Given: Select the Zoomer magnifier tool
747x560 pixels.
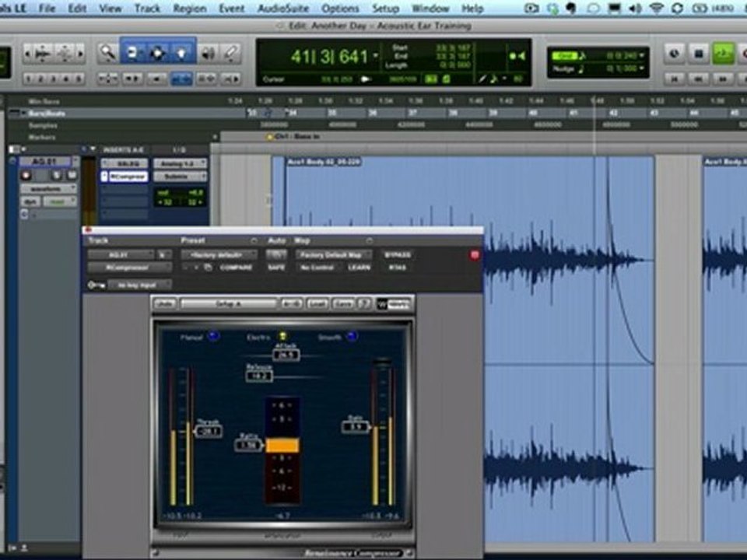Looking at the screenshot, I should (x=107, y=53).
